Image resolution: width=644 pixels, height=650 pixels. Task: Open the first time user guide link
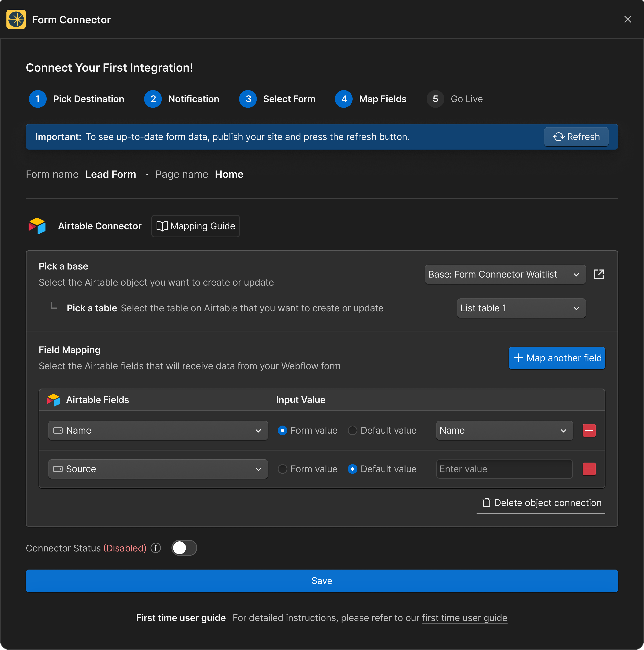pyautogui.click(x=464, y=618)
